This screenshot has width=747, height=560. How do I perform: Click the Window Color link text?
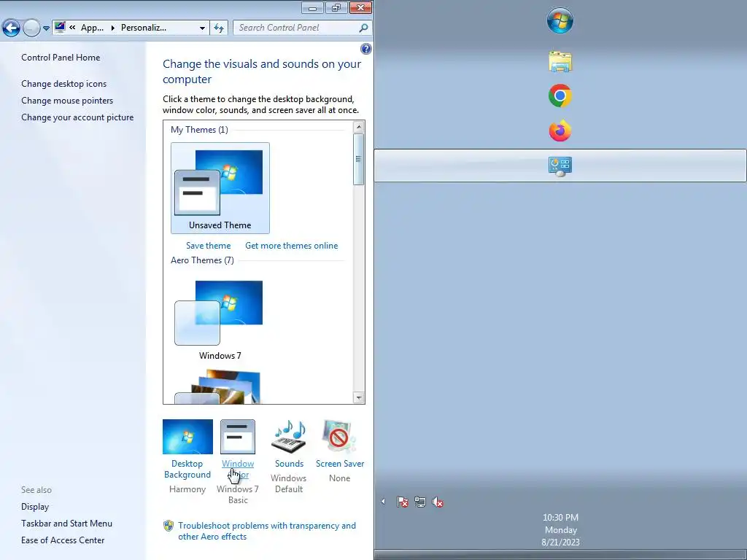(x=238, y=469)
